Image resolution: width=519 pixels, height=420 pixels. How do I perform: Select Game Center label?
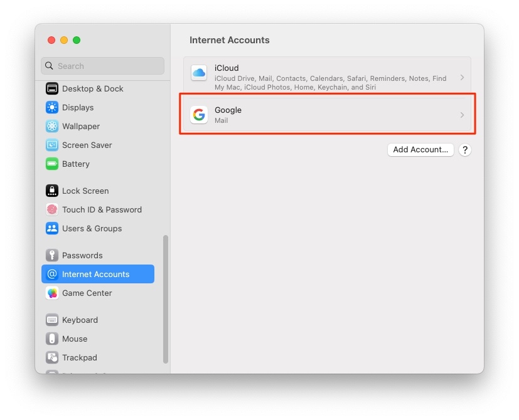(87, 293)
